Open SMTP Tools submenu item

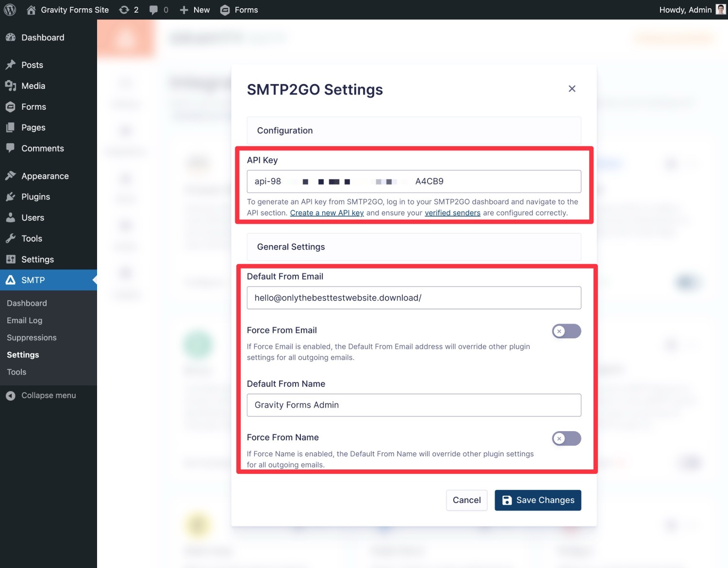(17, 372)
